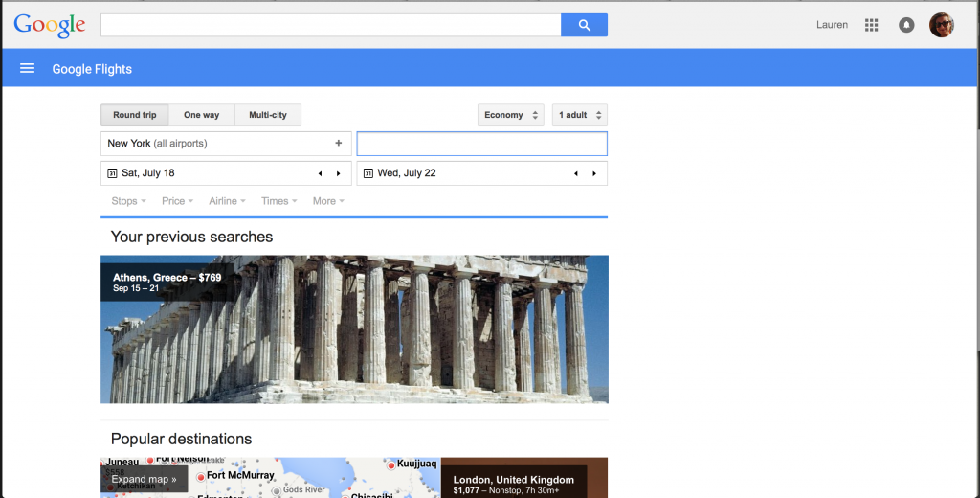980x498 pixels.
Task: Click the Google logo
Action: click(x=50, y=25)
